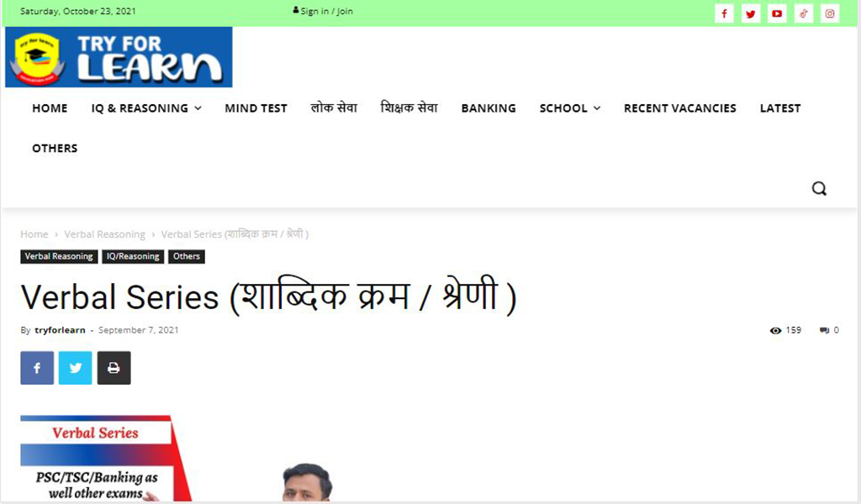
Task: Open tryforlearn author link
Action: 60,330
